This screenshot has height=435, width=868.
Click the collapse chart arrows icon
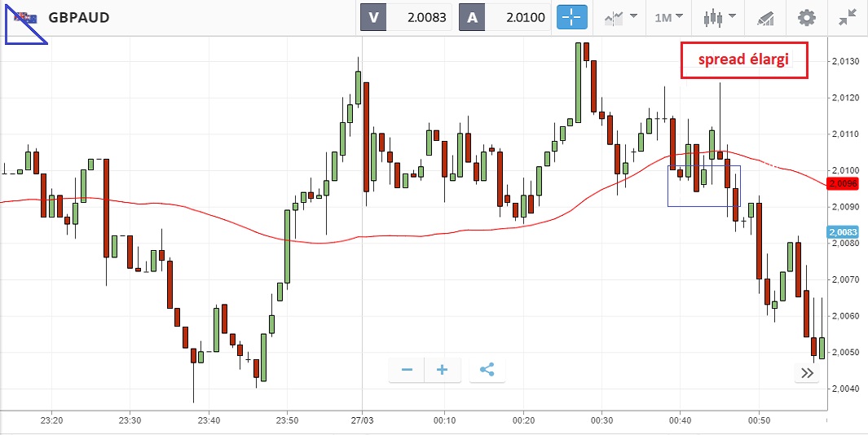coord(847,17)
